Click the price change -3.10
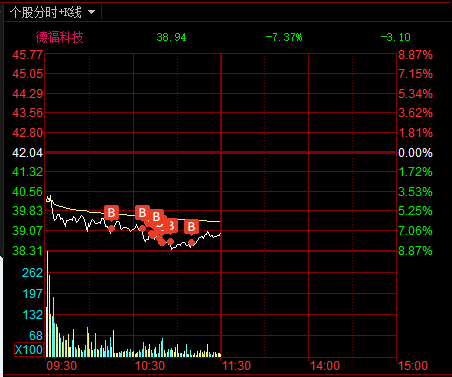 point(396,37)
